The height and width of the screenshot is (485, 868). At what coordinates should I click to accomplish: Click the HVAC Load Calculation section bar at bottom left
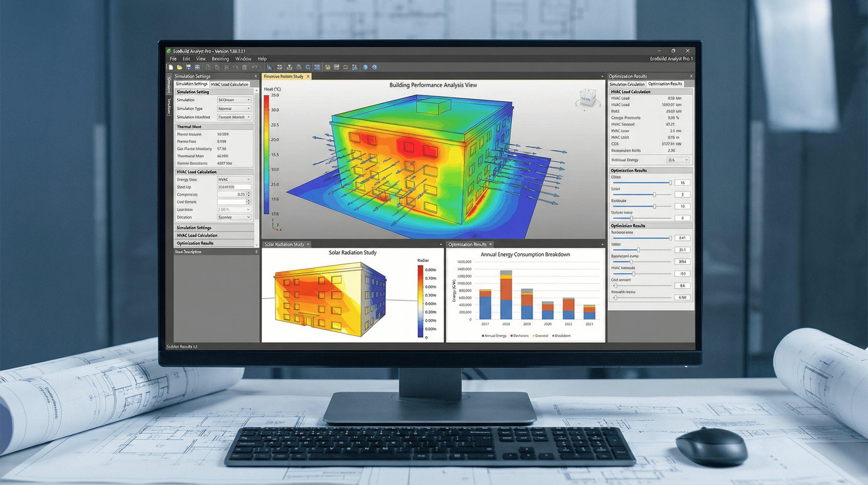point(214,236)
